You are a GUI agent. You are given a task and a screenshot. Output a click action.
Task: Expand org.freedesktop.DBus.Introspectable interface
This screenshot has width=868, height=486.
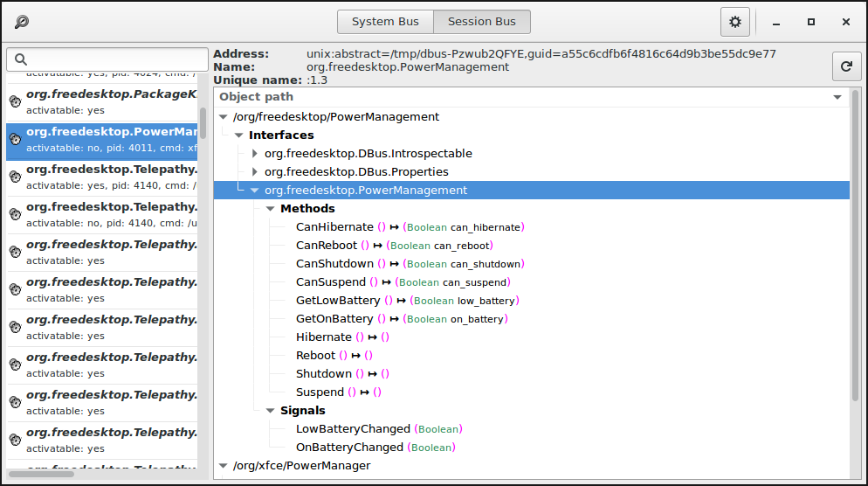(x=254, y=154)
